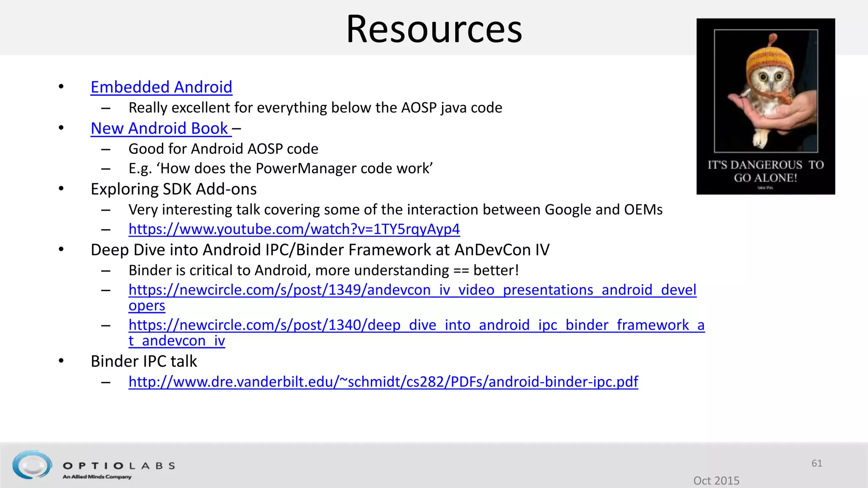Click the 'OPTIOLABS' wordmark text
Screen dimensions: 868x488
click(x=119, y=466)
